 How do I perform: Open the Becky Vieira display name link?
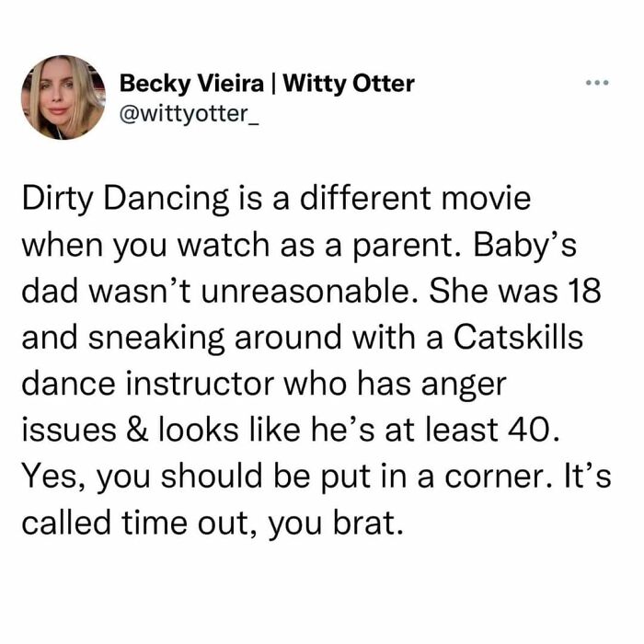click(191, 85)
